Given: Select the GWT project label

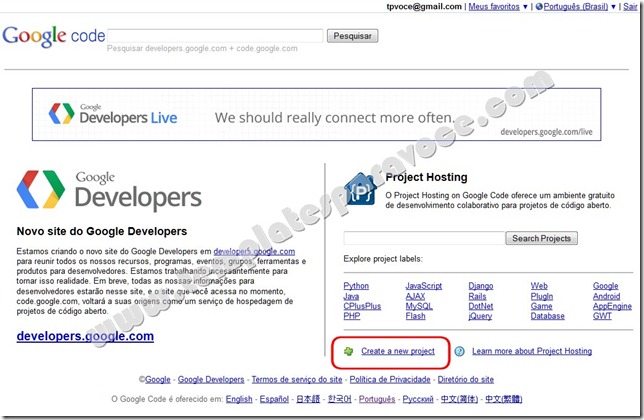Looking at the screenshot, I should tap(602, 316).
